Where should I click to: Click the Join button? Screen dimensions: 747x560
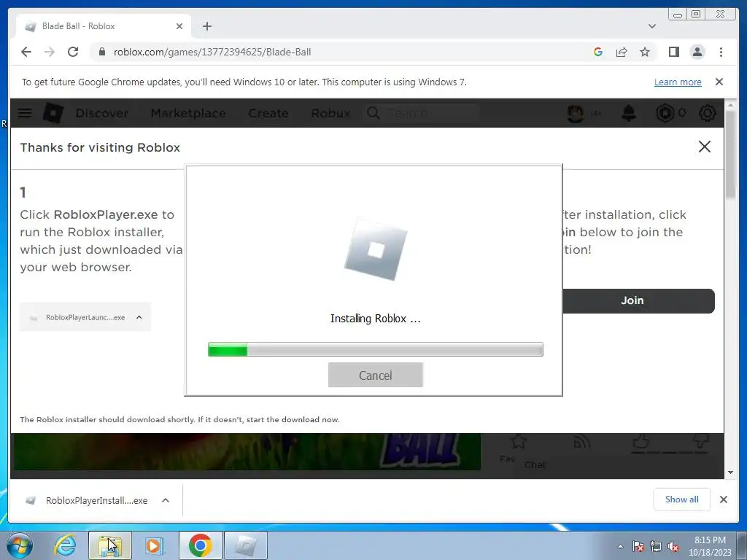coord(638,300)
